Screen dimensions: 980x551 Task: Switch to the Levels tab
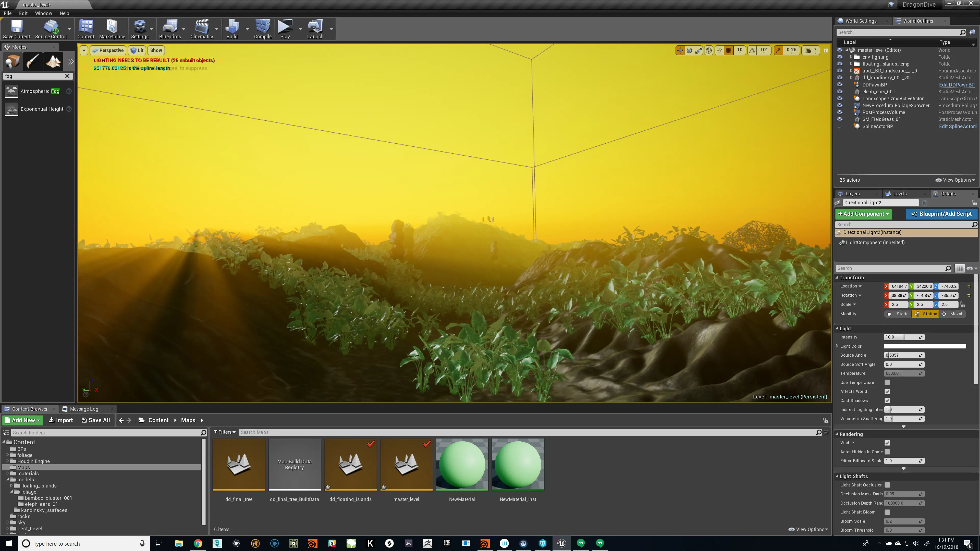900,194
